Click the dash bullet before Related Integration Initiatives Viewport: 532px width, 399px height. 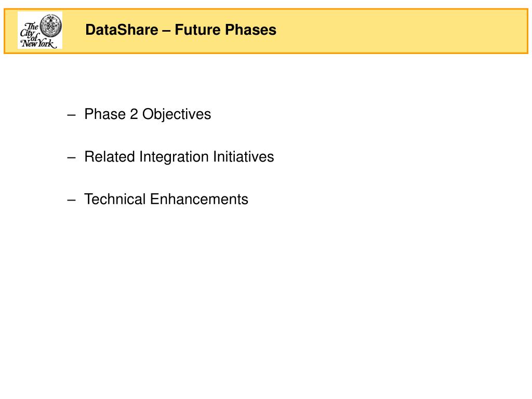pyautogui.click(x=71, y=158)
